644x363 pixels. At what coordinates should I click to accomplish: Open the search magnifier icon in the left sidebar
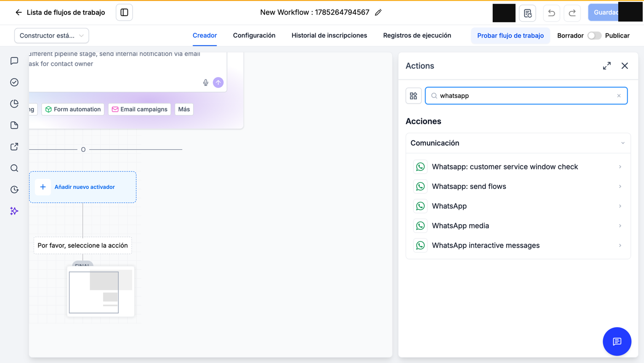click(14, 168)
